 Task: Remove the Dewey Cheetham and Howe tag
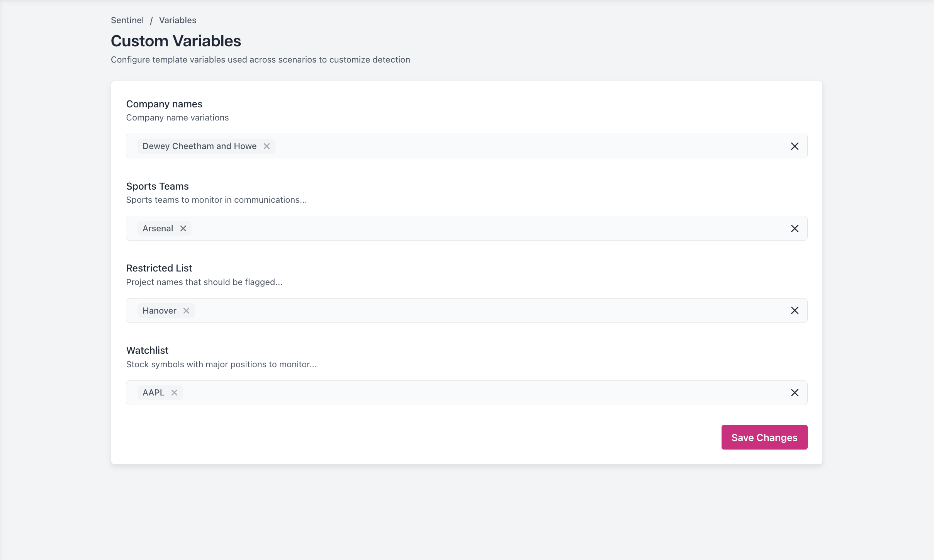coord(267,146)
